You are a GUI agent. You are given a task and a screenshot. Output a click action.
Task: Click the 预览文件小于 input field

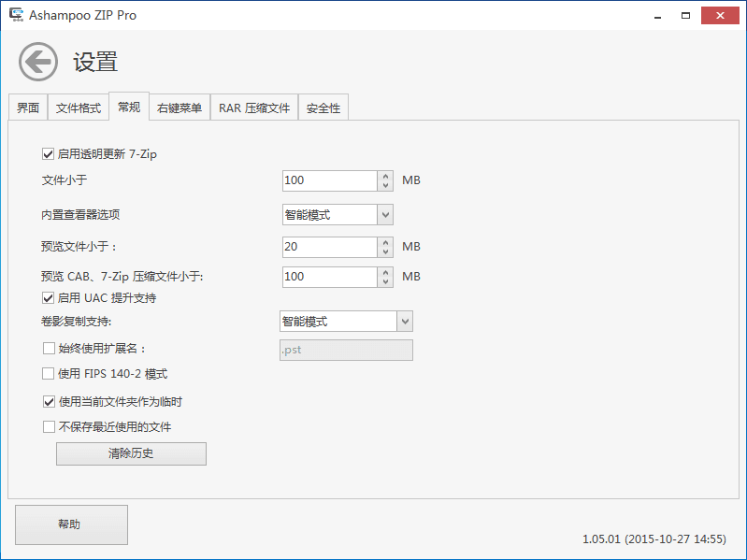(329, 247)
